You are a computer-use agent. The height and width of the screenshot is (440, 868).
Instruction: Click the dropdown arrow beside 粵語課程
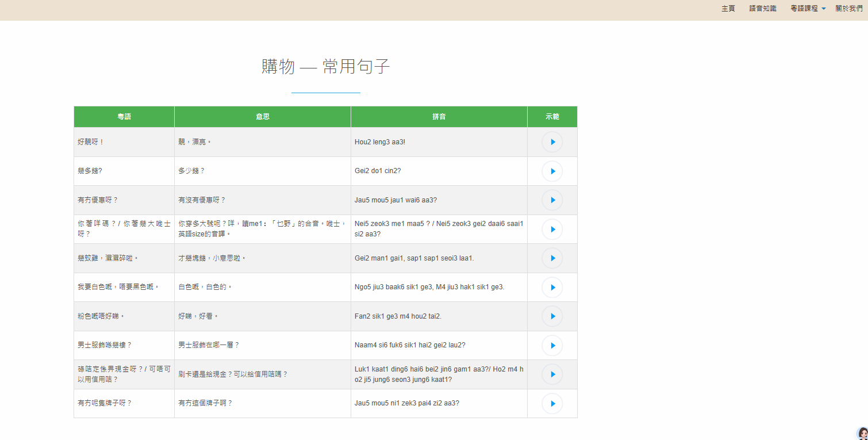[824, 9]
